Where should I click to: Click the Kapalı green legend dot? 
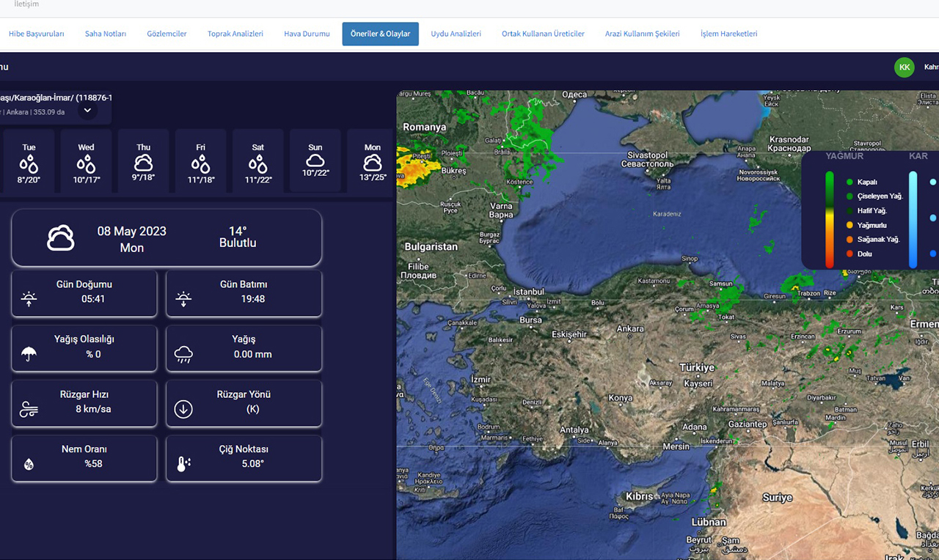click(x=850, y=182)
